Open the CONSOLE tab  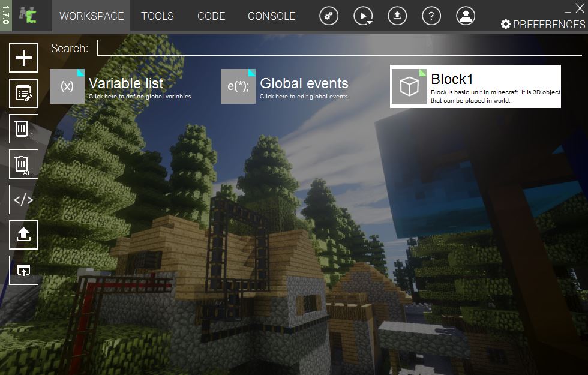tap(271, 16)
